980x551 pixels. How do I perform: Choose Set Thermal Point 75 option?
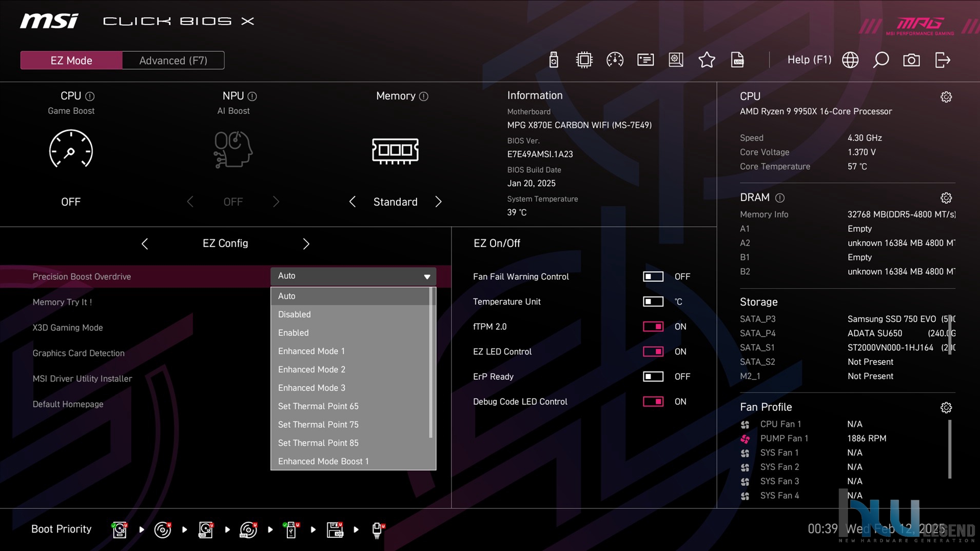coord(350,425)
